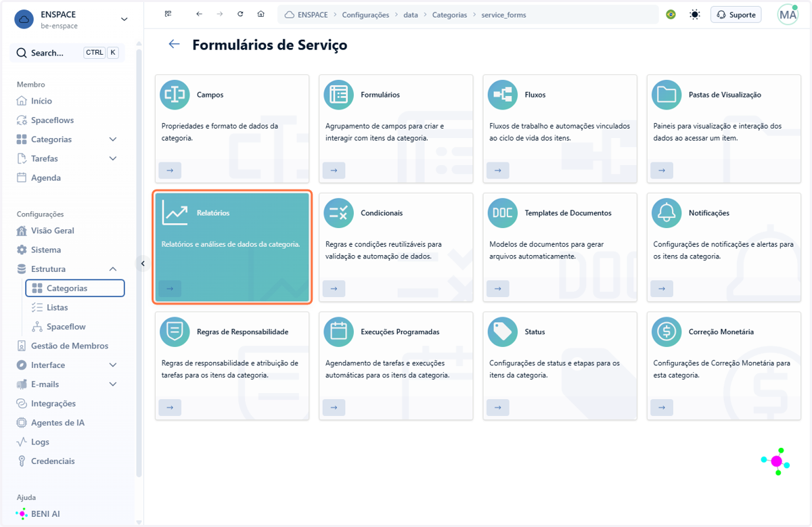The image size is (812, 527).
Task: Click the Configurações breadcrumb
Action: pos(365,15)
